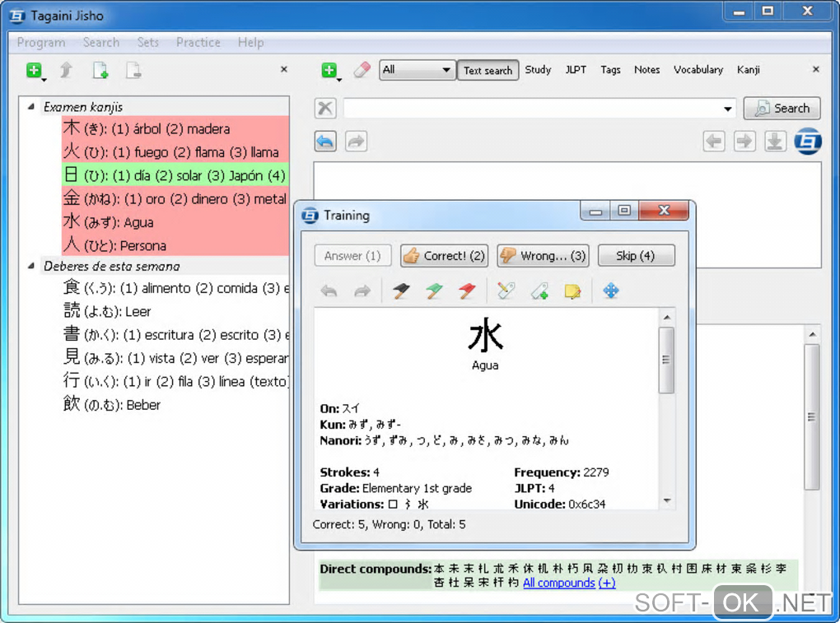Toggle the Vocabulary filter
The width and height of the screenshot is (840, 623).
[x=698, y=70]
